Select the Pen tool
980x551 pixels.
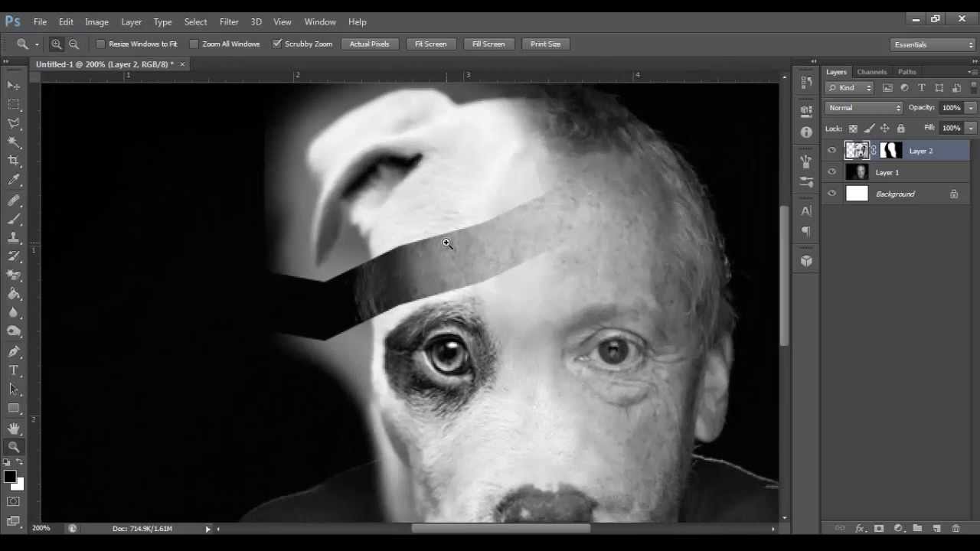pos(14,352)
